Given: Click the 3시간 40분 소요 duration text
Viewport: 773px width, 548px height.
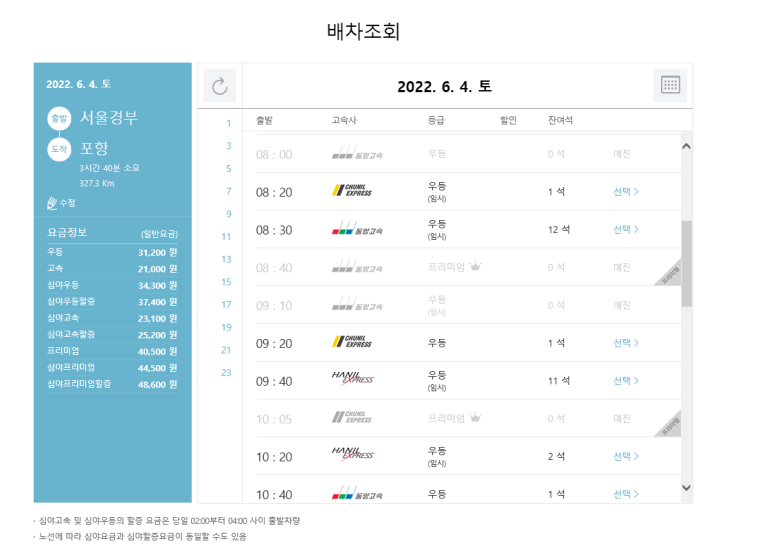Looking at the screenshot, I should (x=109, y=168).
